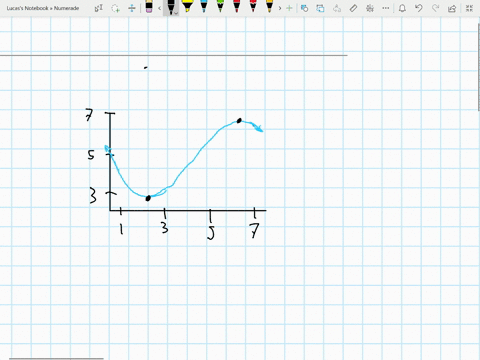Click the Lucas's Notebook » Numerade breadcrumb
The image size is (480, 360).
click(x=43, y=8)
